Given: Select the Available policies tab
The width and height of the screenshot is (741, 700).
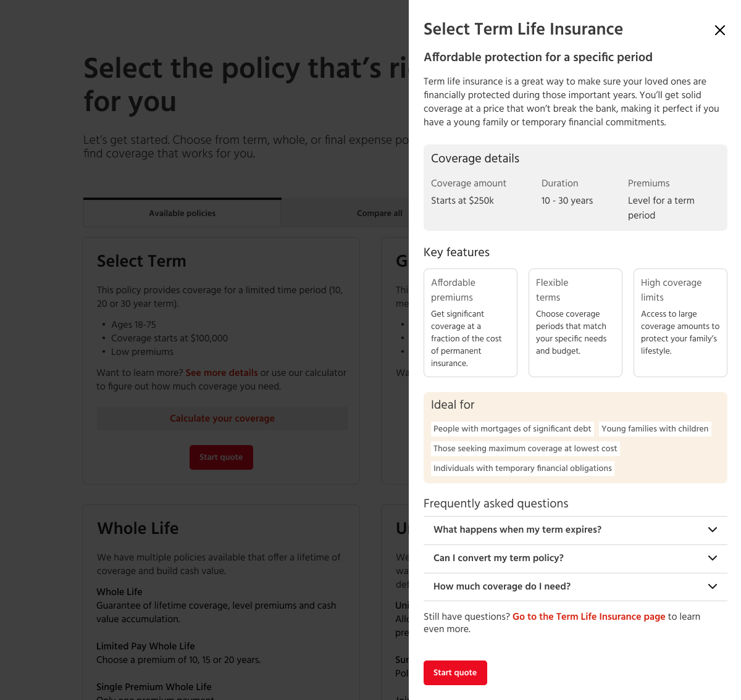Looking at the screenshot, I should pyautogui.click(x=182, y=213).
